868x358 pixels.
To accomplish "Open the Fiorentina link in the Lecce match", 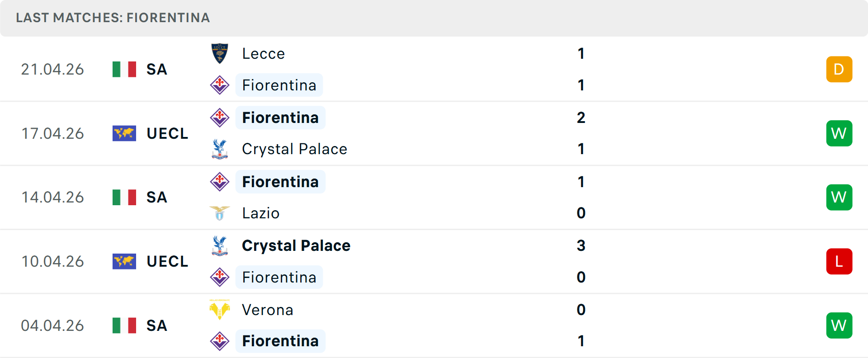I will pos(279,85).
